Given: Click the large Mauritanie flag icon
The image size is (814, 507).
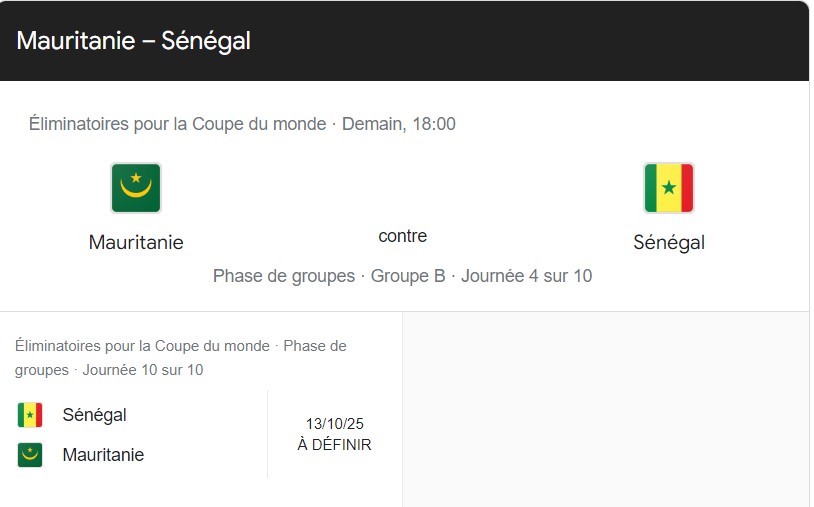Looking at the screenshot, I should [x=136, y=188].
